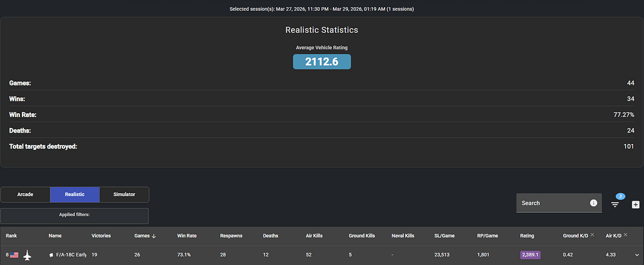Click the search info icon
This screenshot has width=644, height=265.
pos(593,203)
